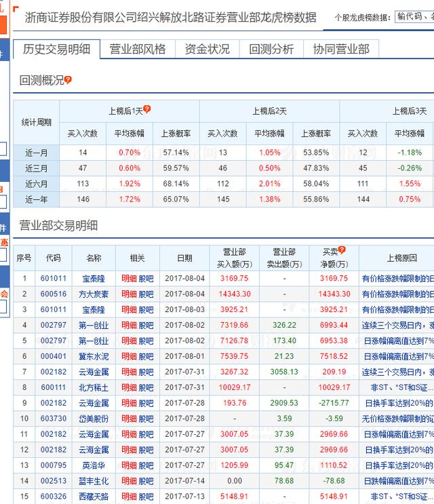Click the 近六月 statistics period row label
Viewport: 434px width, 504px height.
point(37,184)
